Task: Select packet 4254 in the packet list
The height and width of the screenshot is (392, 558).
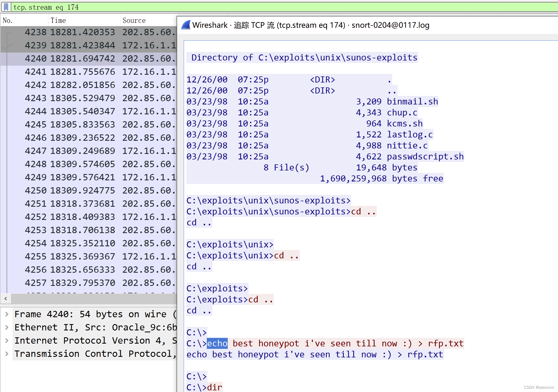Action: (89, 243)
